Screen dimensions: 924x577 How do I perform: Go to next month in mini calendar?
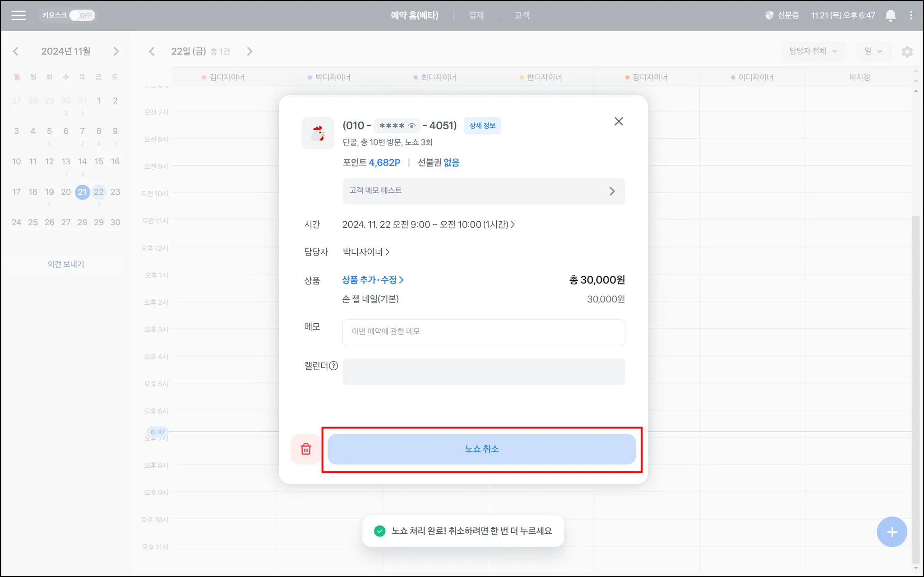[116, 51]
